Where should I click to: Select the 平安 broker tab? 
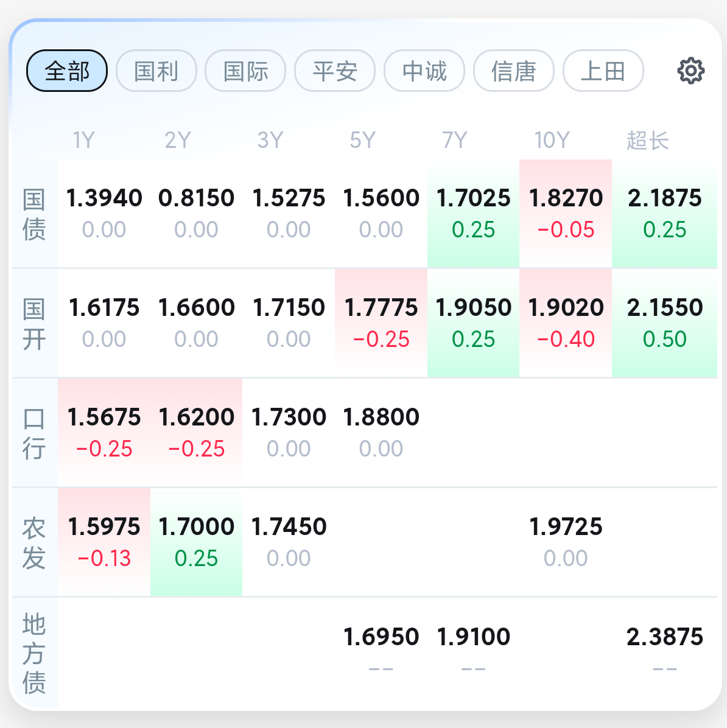coord(335,71)
